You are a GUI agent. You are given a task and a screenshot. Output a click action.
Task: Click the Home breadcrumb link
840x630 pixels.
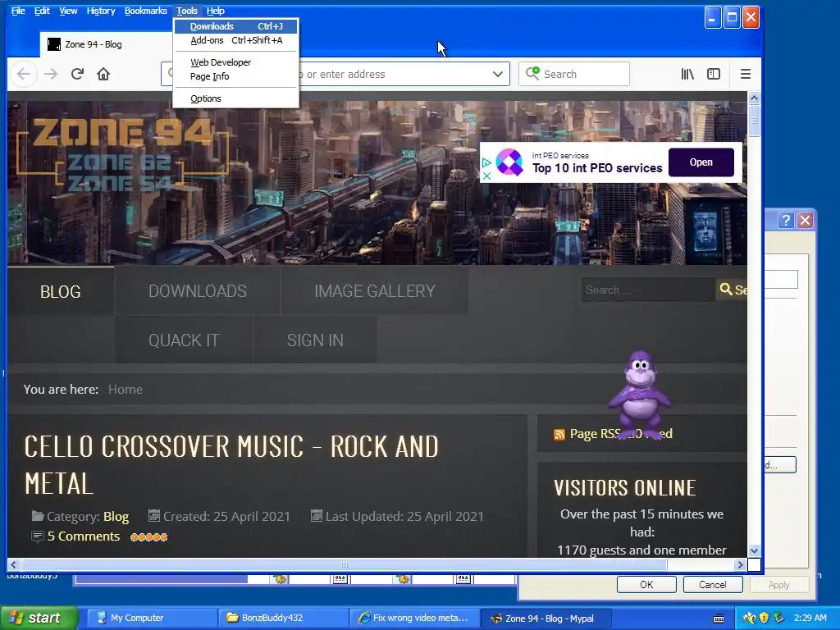(x=126, y=390)
